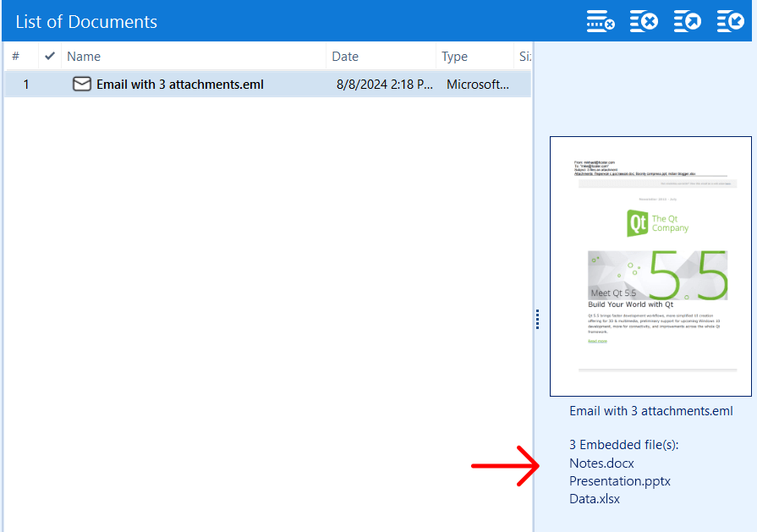Sort by the Type column header
The image size is (757, 532).
point(474,56)
